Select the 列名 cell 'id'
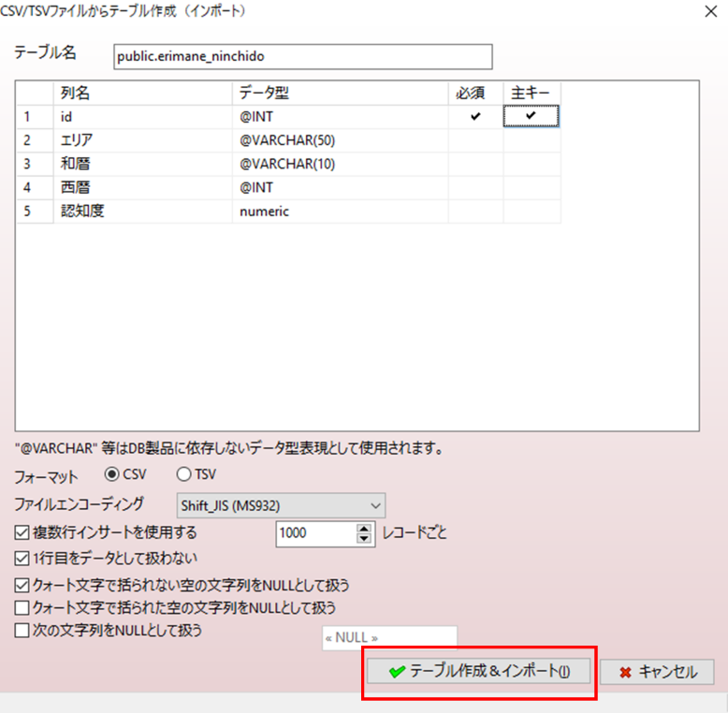Screen dimensions: 728x713 click(142, 117)
